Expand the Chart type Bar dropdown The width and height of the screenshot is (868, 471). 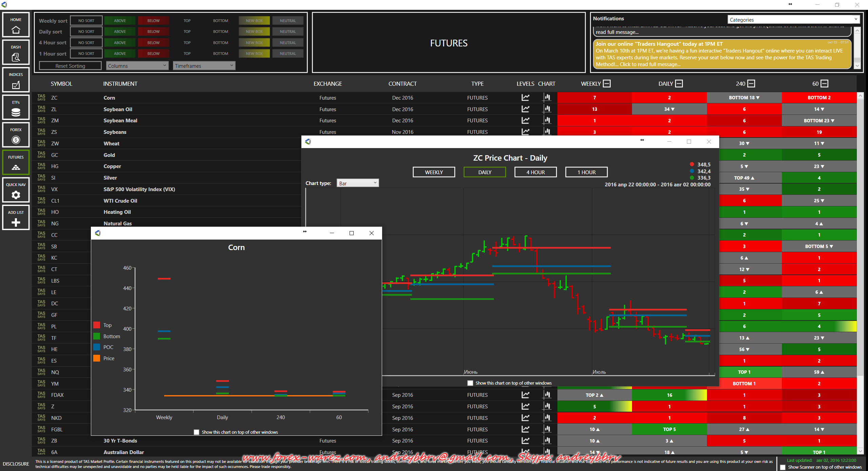click(357, 183)
